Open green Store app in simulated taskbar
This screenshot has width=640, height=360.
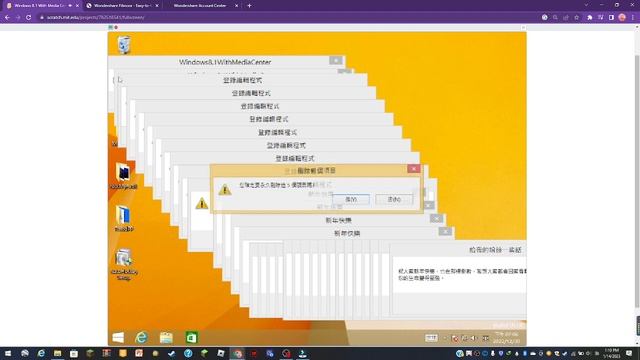tap(191, 337)
